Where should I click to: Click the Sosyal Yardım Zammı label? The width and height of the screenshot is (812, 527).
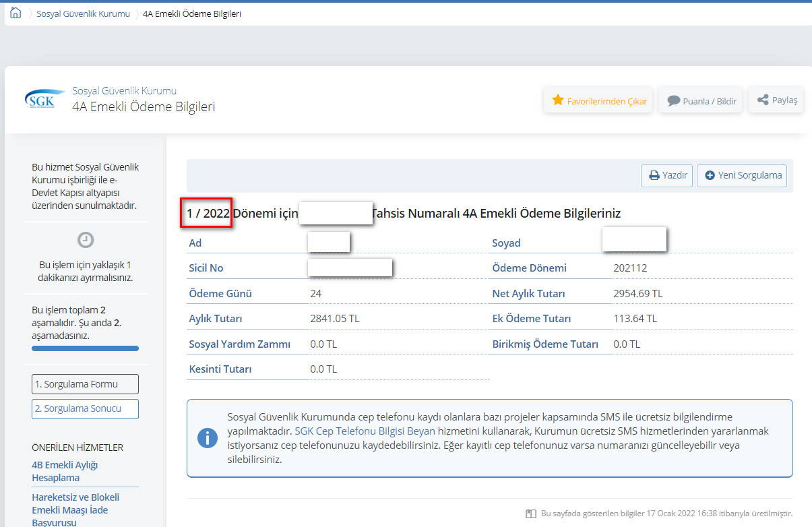239,344
